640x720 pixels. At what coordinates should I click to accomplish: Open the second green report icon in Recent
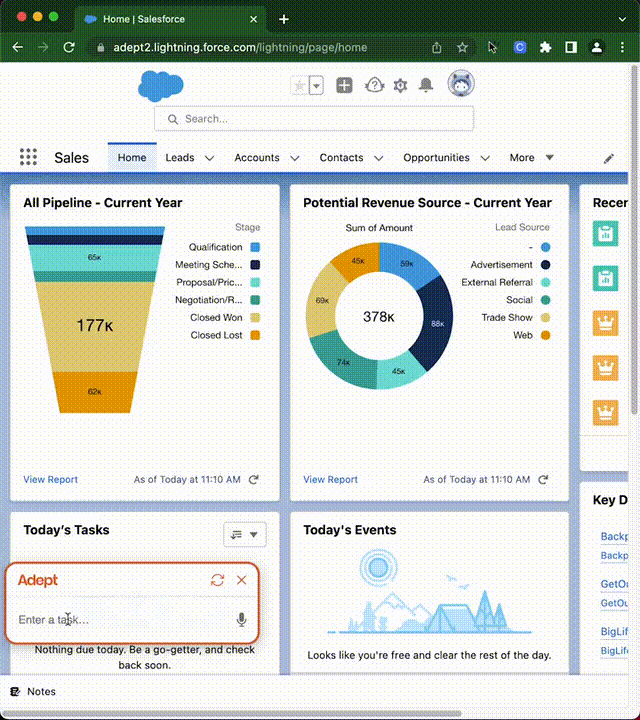pos(605,278)
